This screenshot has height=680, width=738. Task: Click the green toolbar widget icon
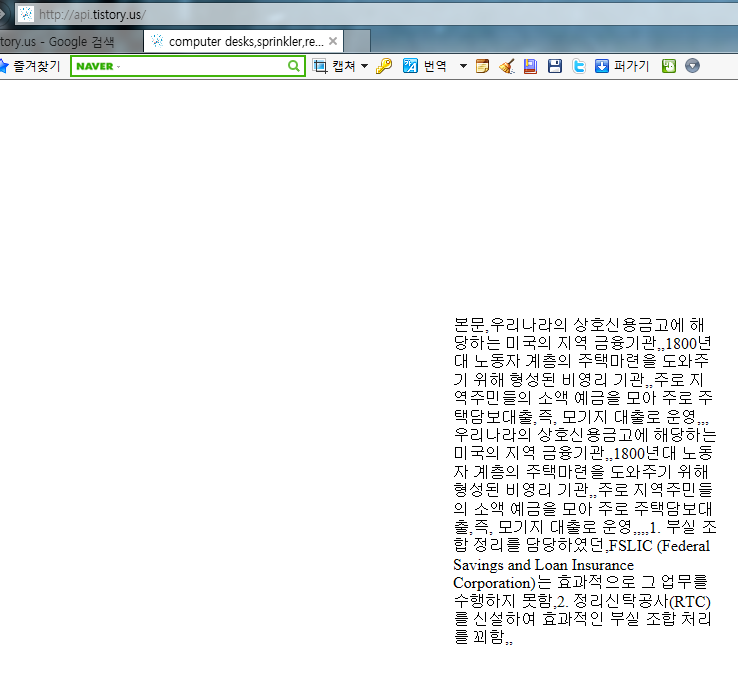tap(669, 66)
